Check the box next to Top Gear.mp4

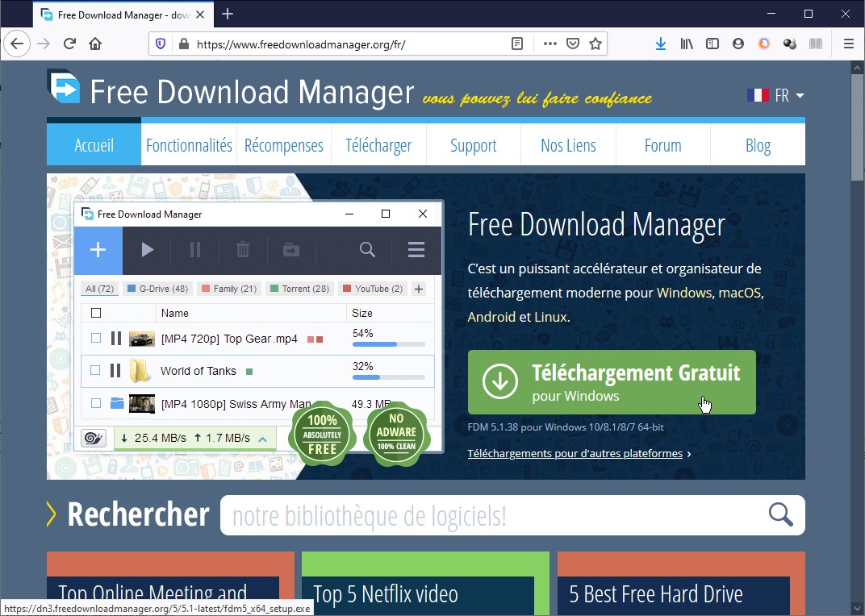coord(96,339)
